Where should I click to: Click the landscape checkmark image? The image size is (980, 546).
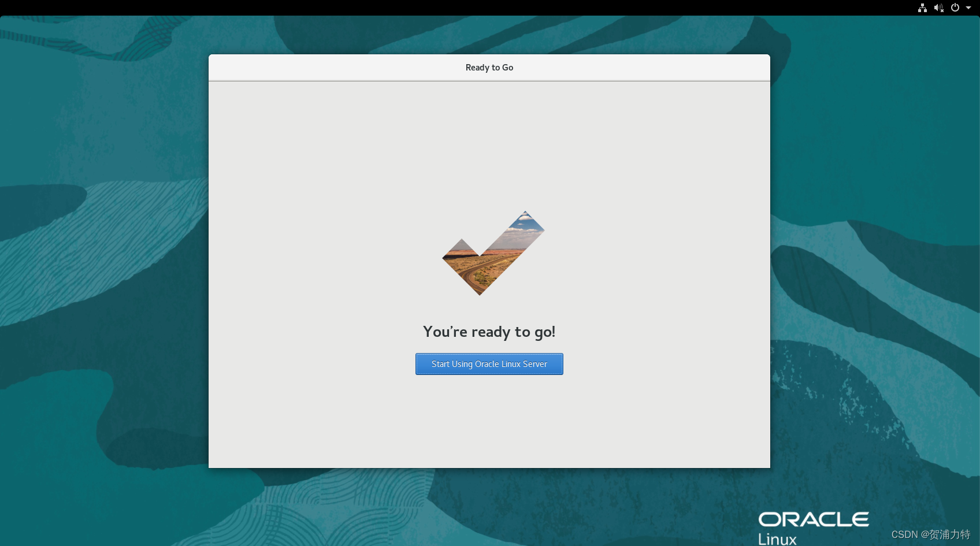coord(493,253)
